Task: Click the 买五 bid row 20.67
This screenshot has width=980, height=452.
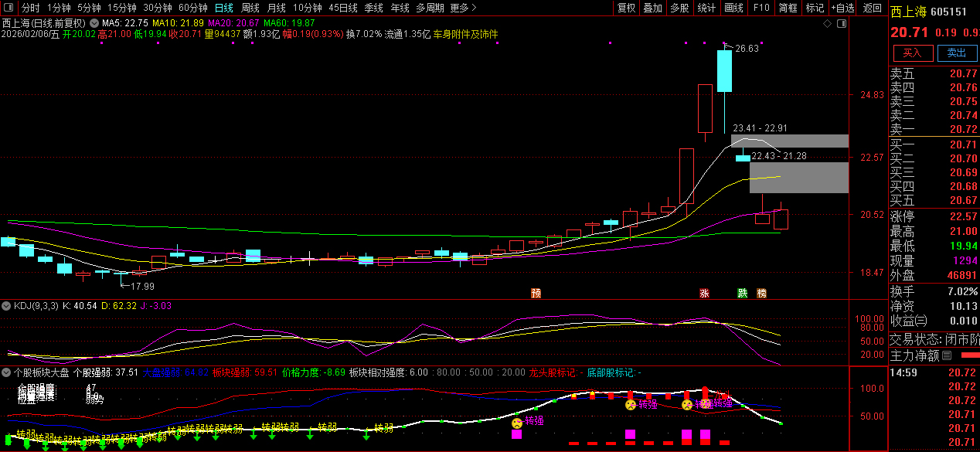Action: pos(934,200)
